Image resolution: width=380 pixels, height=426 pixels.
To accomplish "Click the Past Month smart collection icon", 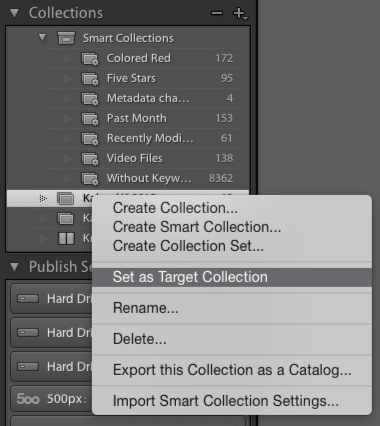I will [x=90, y=119].
